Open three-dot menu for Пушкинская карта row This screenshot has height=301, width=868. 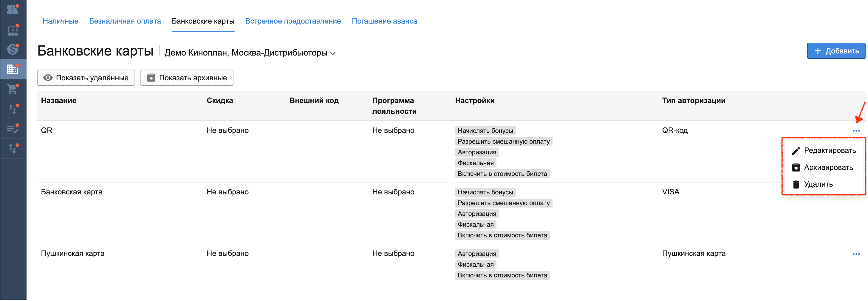856,254
